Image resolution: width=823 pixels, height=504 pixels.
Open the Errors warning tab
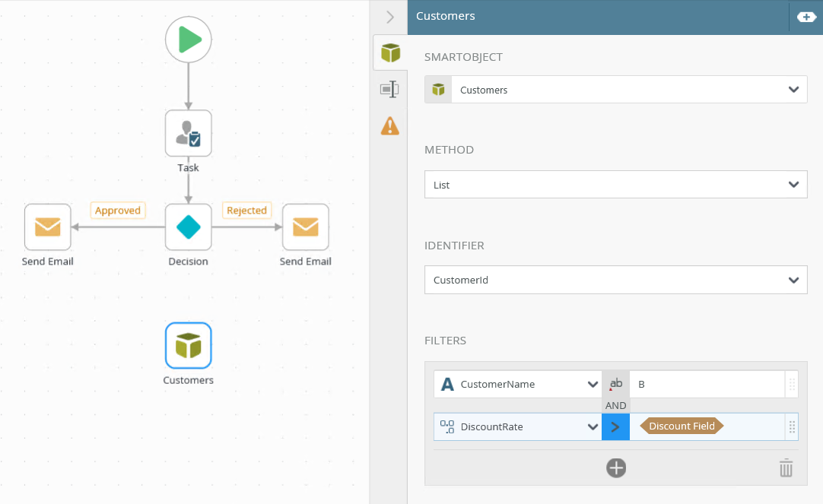click(389, 125)
